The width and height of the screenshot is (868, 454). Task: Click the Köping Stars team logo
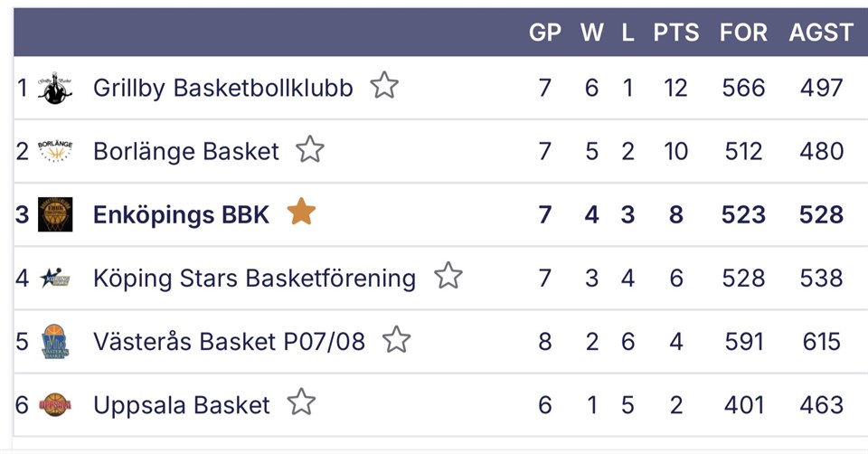pos(55,278)
